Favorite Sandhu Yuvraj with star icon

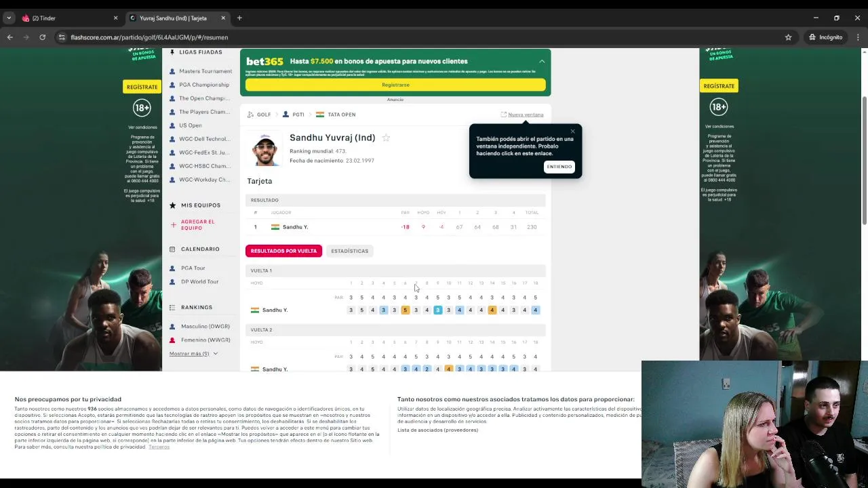pos(386,138)
